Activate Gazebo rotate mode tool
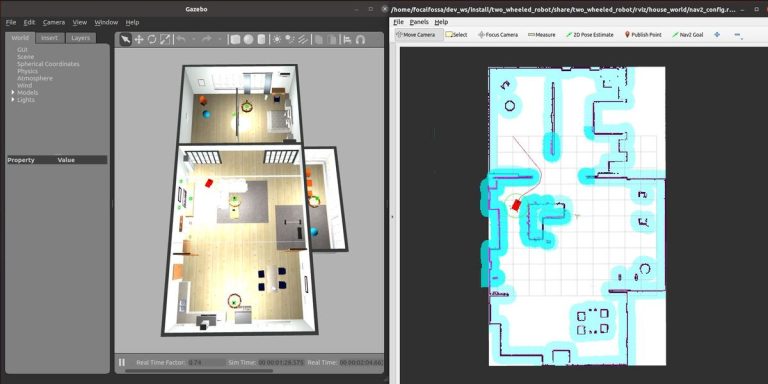 coord(152,40)
